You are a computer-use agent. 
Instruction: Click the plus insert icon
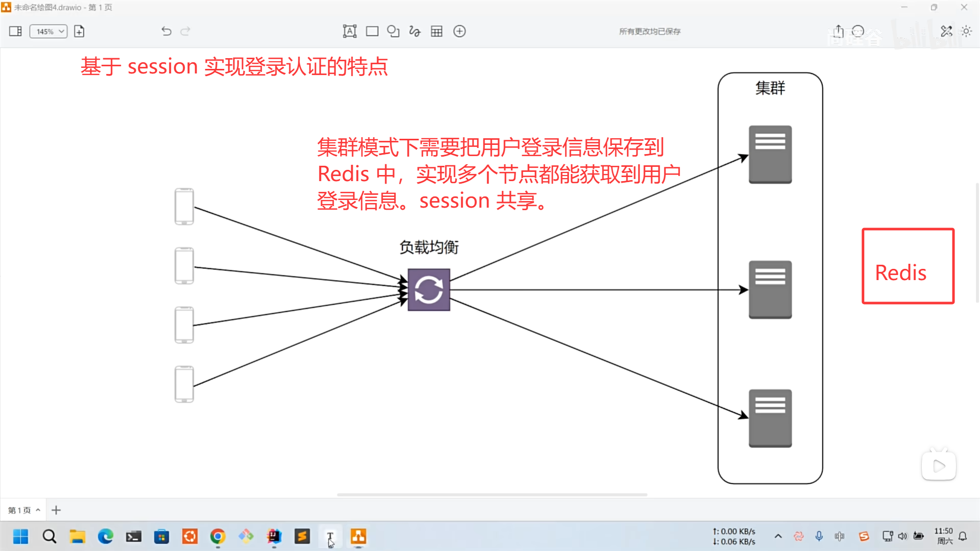tap(459, 31)
